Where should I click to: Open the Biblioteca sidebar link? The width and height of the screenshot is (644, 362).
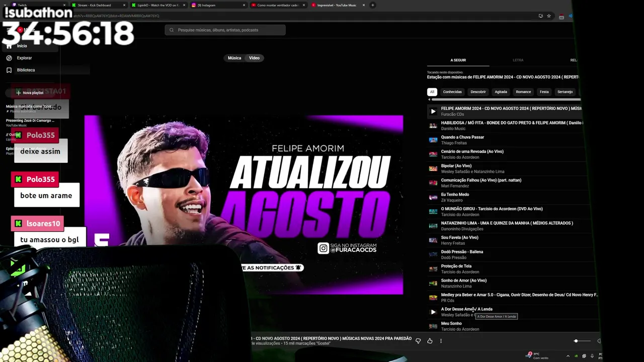[x=26, y=70]
